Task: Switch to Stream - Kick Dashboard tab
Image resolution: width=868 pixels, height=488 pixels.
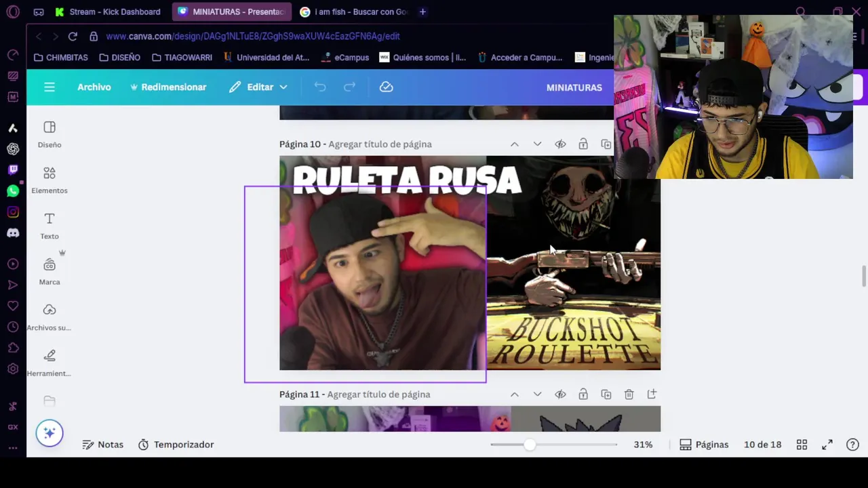Action: pyautogui.click(x=108, y=12)
